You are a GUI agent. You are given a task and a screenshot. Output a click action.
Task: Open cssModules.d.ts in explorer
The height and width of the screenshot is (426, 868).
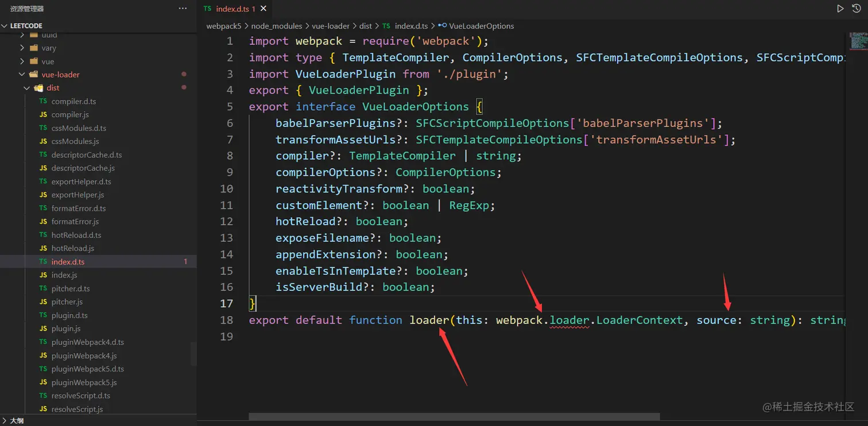(79, 128)
